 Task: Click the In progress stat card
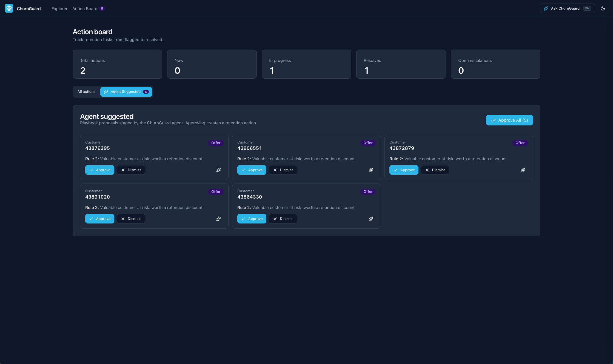pos(306,64)
